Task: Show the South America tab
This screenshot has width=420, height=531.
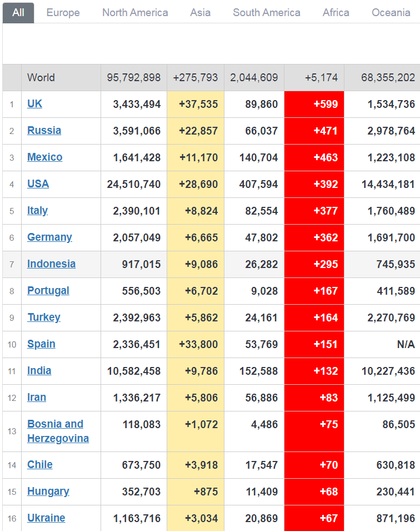Action: (x=267, y=12)
